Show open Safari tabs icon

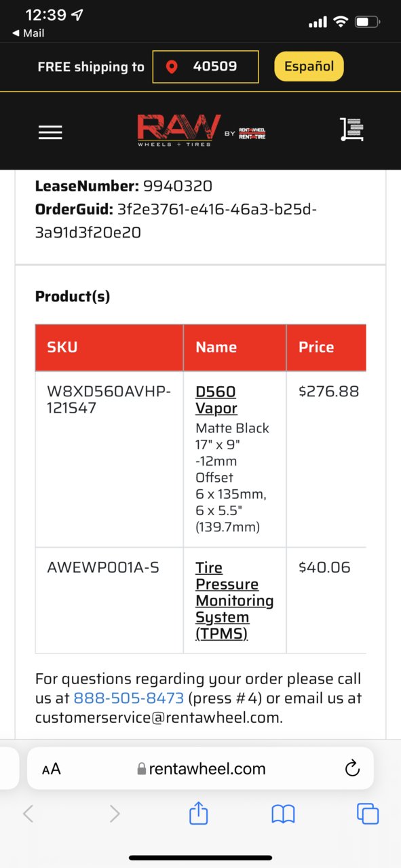pos(368,813)
